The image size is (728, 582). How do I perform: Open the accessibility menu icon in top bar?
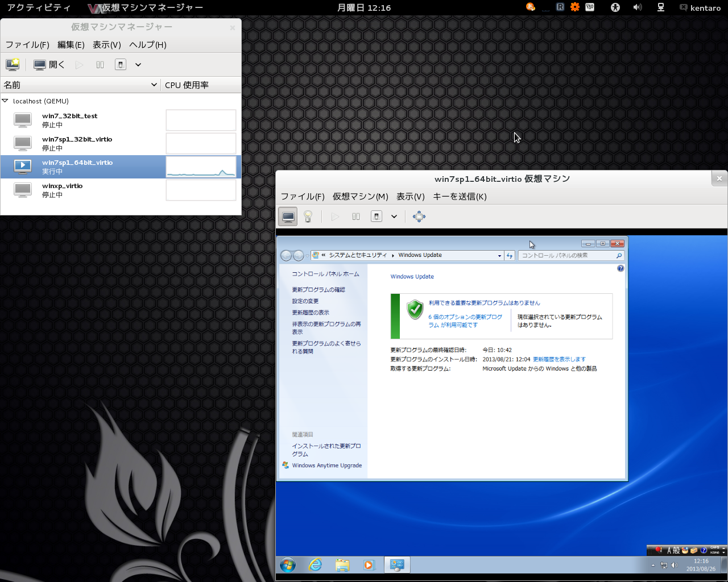pyautogui.click(x=615, y=7)
